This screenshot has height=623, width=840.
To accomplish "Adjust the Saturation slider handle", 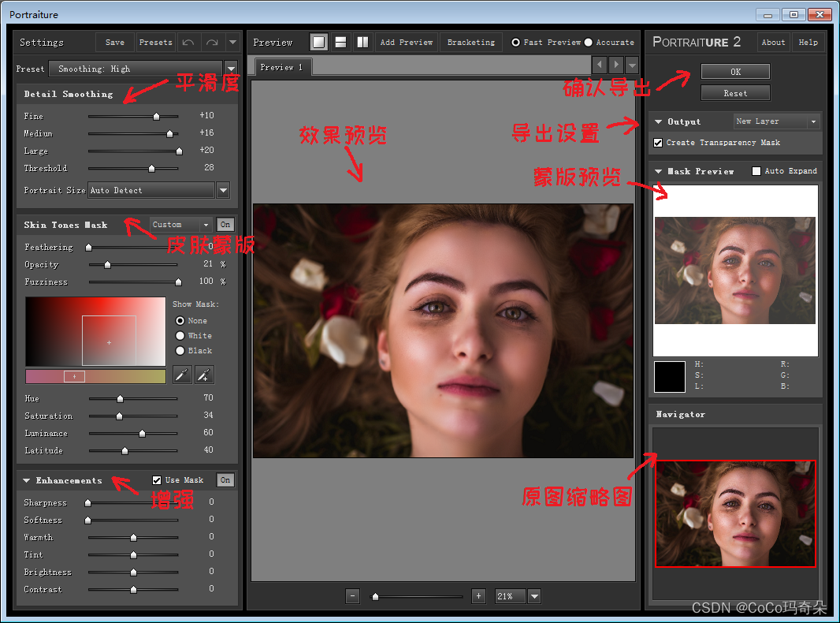I will click(120, 416).
